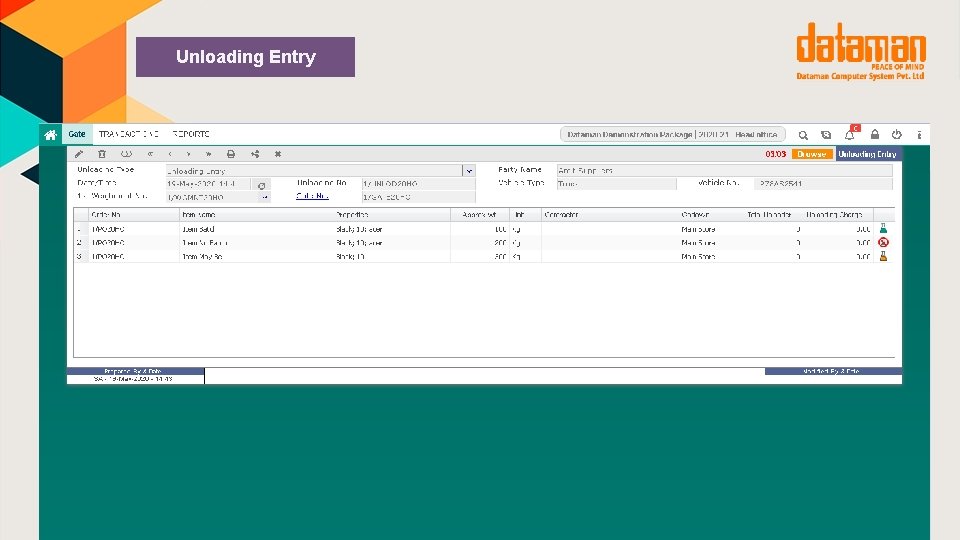This screenshot has width=960, height=540.
Task: Click the Date/Time input field
Action: [x=208, y=184]
